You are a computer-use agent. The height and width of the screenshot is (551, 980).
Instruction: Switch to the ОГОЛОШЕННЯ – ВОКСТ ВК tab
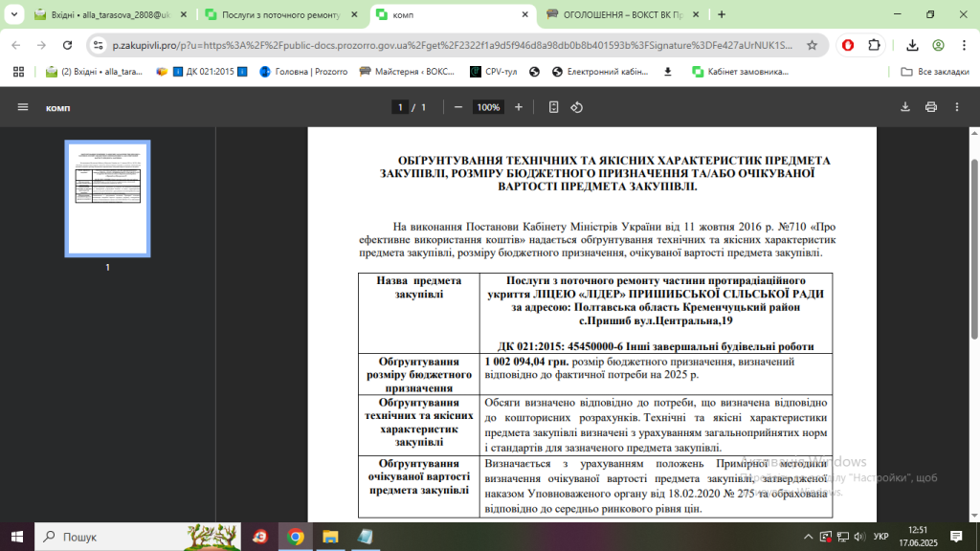click(623, 14)
